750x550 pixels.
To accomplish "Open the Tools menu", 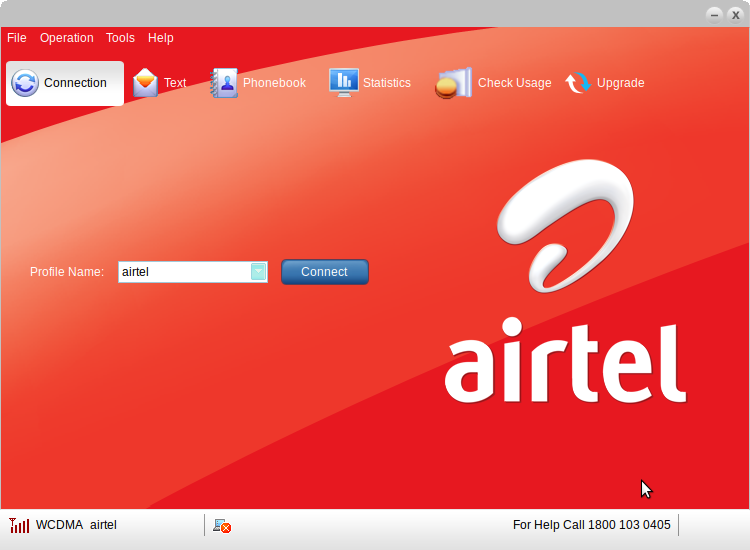I will click(x=120, y=38).
